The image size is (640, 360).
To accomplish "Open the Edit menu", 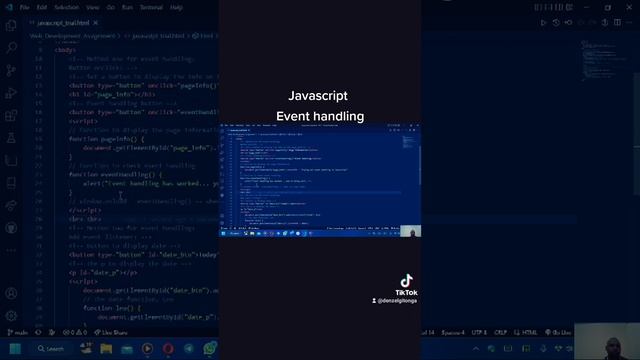I will [42, 7].
